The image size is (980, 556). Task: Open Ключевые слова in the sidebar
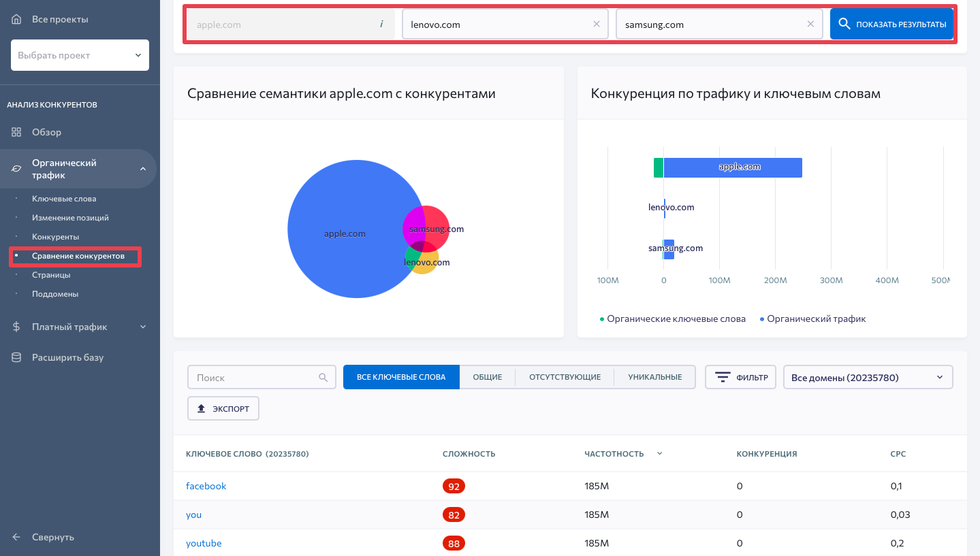point(64,199)
